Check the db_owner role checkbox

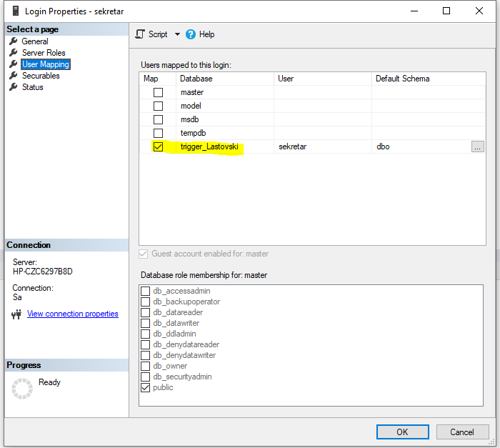point(146,366)
